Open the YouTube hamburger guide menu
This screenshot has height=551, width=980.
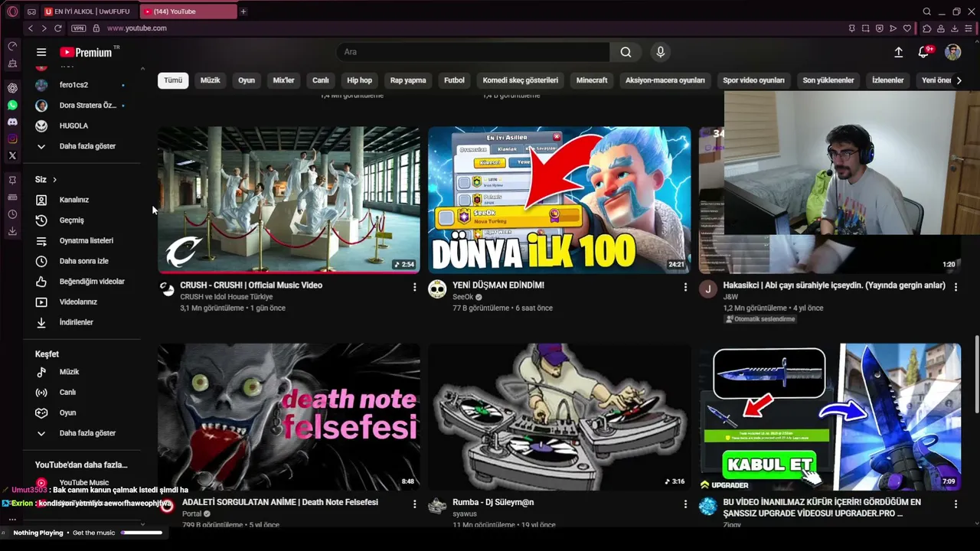click(x=41, y=52)
